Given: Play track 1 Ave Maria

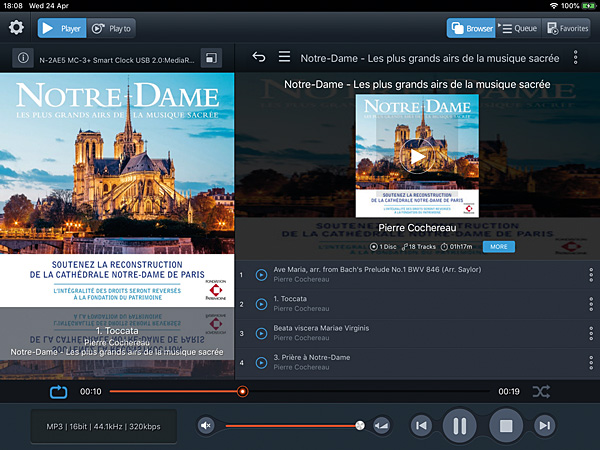Looking at the screenshot, I should [261, 275].
